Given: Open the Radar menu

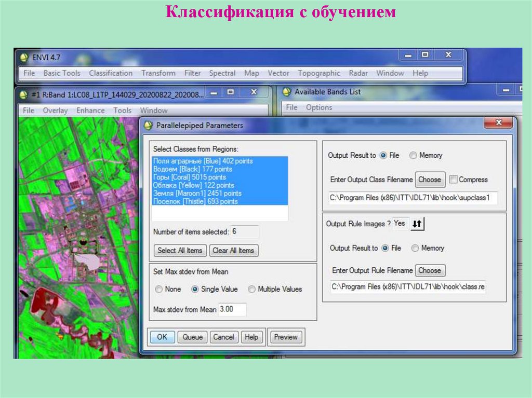Looking at the screenshot, I should pyautogui.click(x=358, y=73).
